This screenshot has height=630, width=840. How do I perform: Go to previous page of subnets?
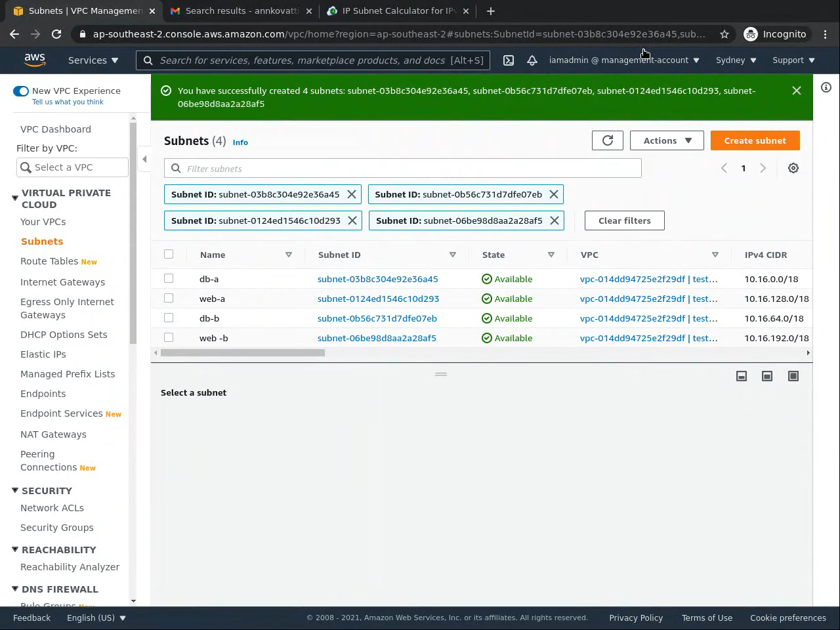pos(724,168)
